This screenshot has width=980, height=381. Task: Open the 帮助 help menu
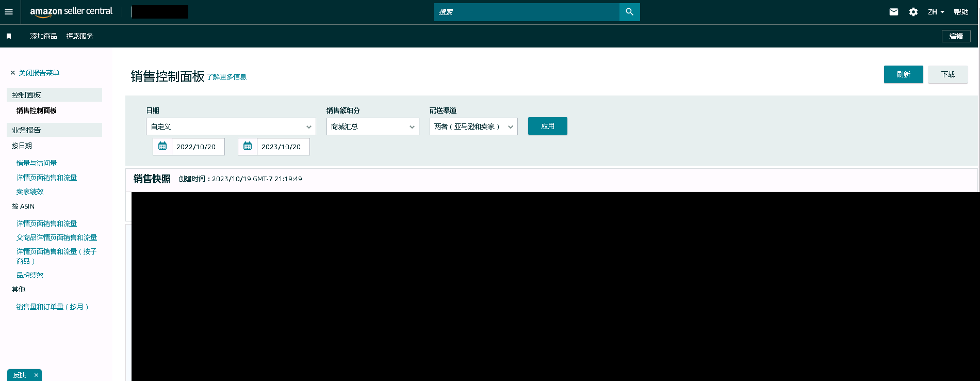pyautogui.click(x=961, y=12)
